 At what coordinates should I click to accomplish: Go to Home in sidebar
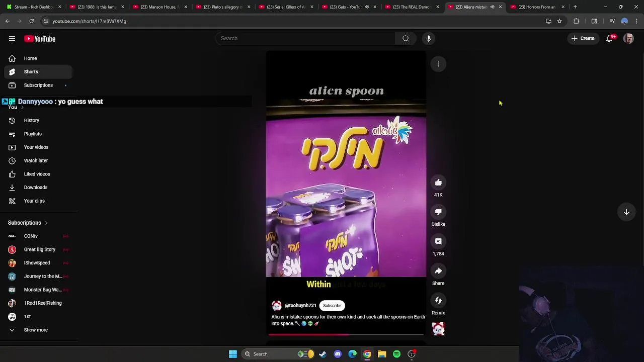click(38, 58)
